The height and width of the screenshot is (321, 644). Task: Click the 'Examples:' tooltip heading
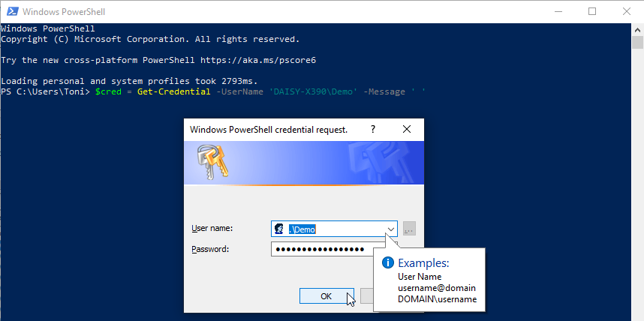coord(423,263)
